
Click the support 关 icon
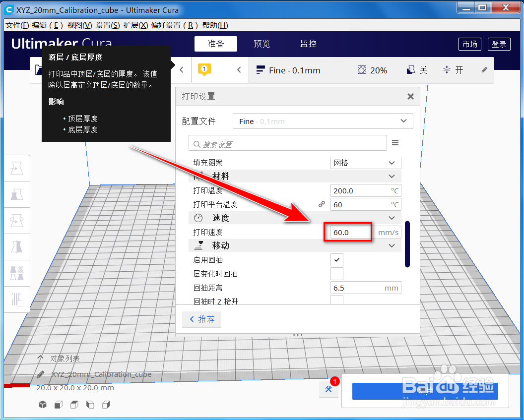pos(411,70)
